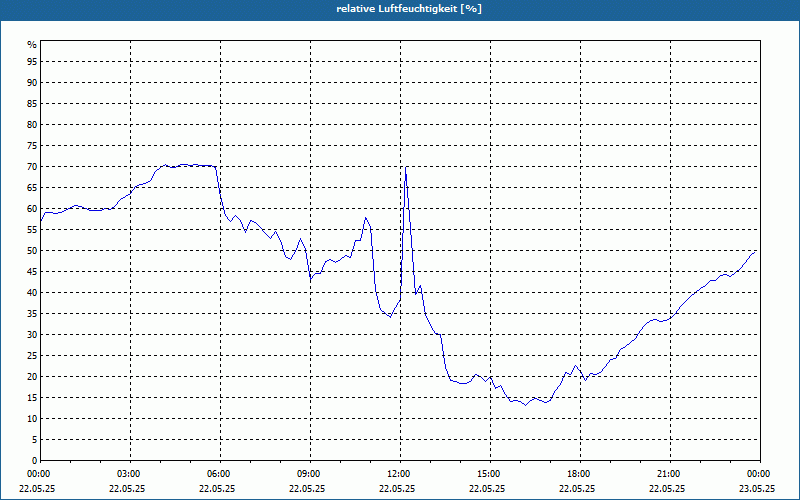Select the '5' y-axis label
The height and width of the screenshot is (500, 800).
pyautogui.click(x=35, y=440)
